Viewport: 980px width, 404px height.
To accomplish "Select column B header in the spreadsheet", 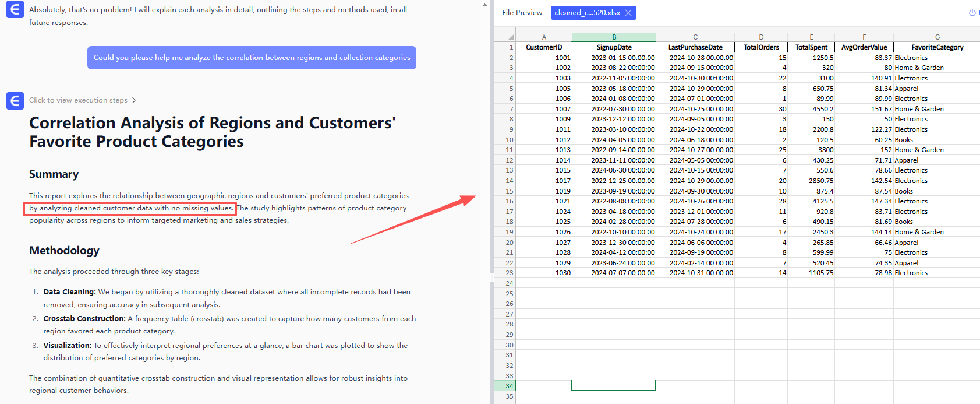I will tap(614, 37).
